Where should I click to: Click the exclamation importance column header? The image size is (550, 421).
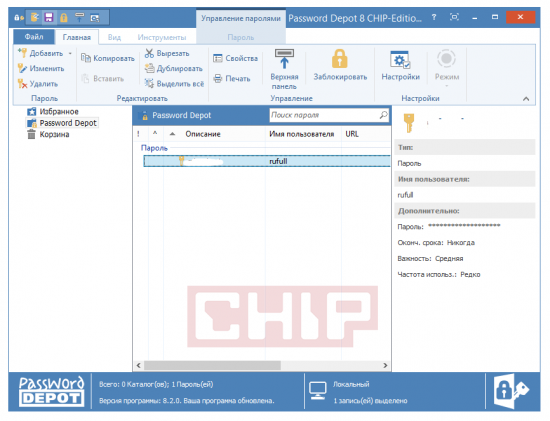(139, 134)
